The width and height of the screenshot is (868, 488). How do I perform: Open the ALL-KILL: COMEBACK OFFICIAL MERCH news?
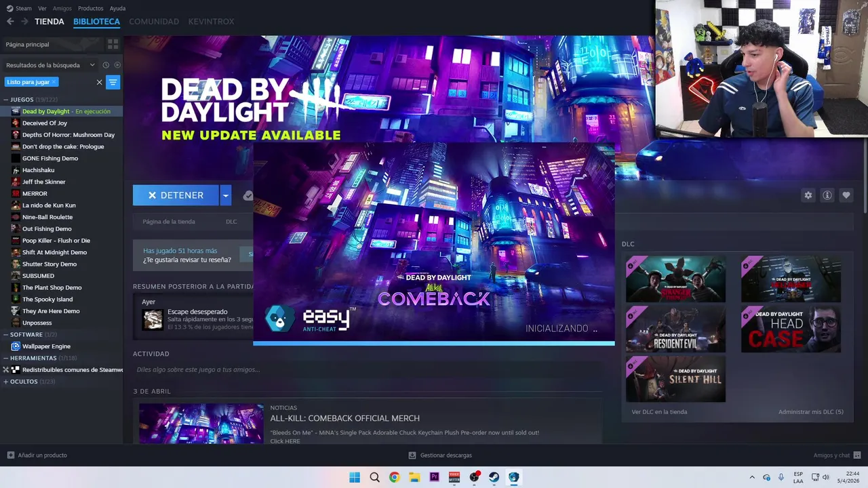point(344,418)
